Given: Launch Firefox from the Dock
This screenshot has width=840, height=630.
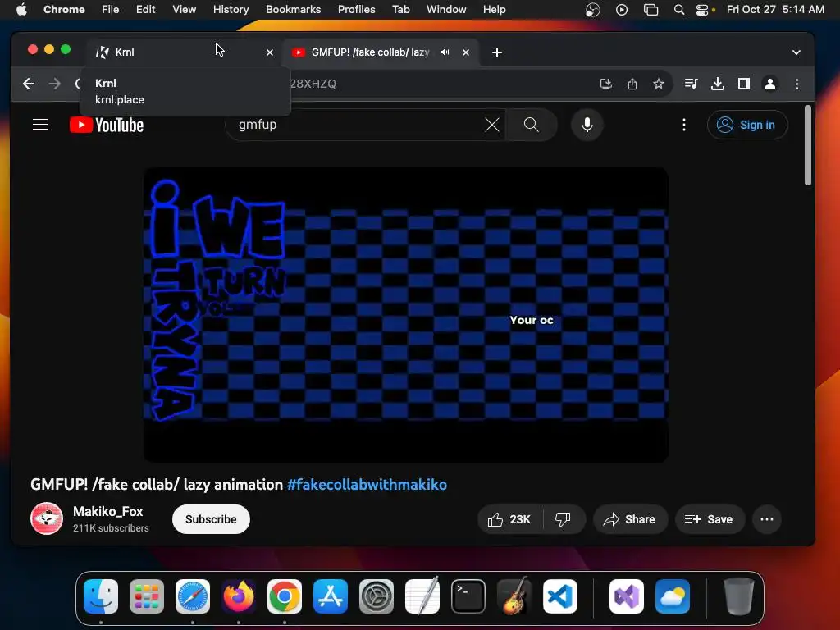Looking at the screenshot, I should pos(239,596).
